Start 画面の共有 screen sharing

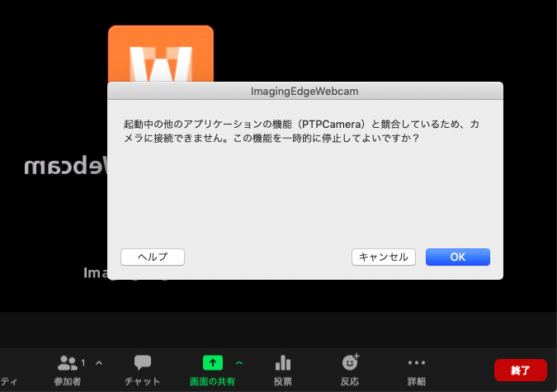[x=212, y=371]
